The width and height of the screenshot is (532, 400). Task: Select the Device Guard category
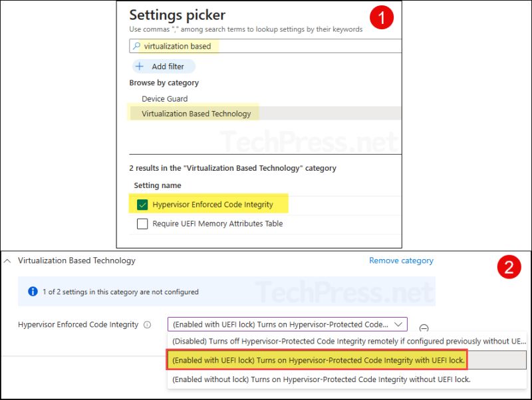166,98
